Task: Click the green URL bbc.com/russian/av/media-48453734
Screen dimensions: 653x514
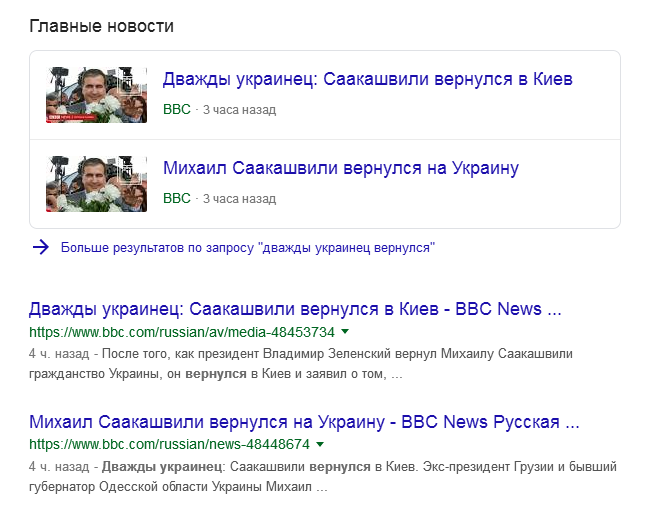Action: pyautogui.click(x=182, y=332)
